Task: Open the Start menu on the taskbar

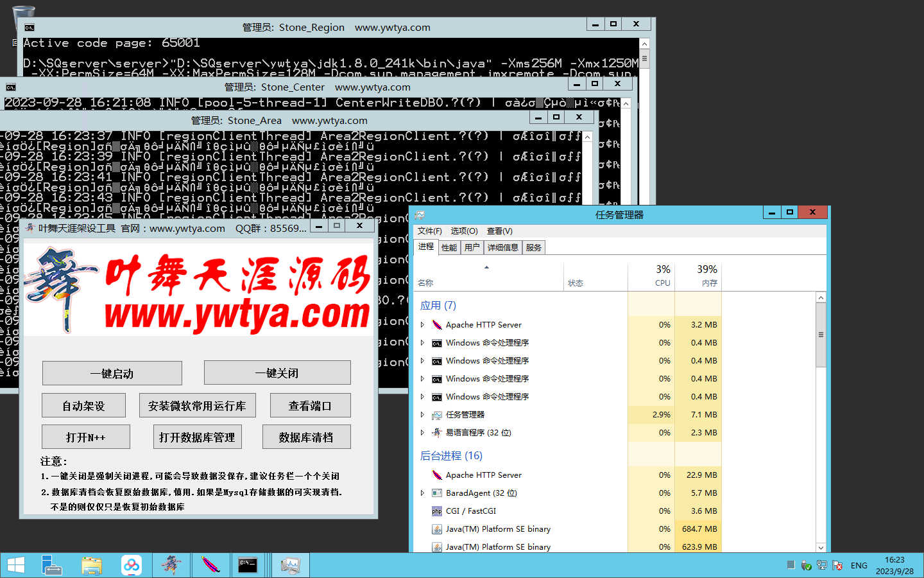Action: (x=16, y=565)
